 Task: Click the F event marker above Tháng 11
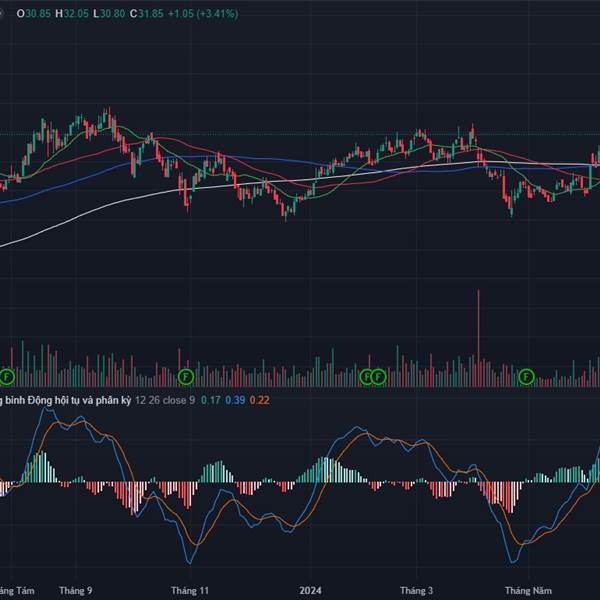pyautogui.click(x=186, y=377)
